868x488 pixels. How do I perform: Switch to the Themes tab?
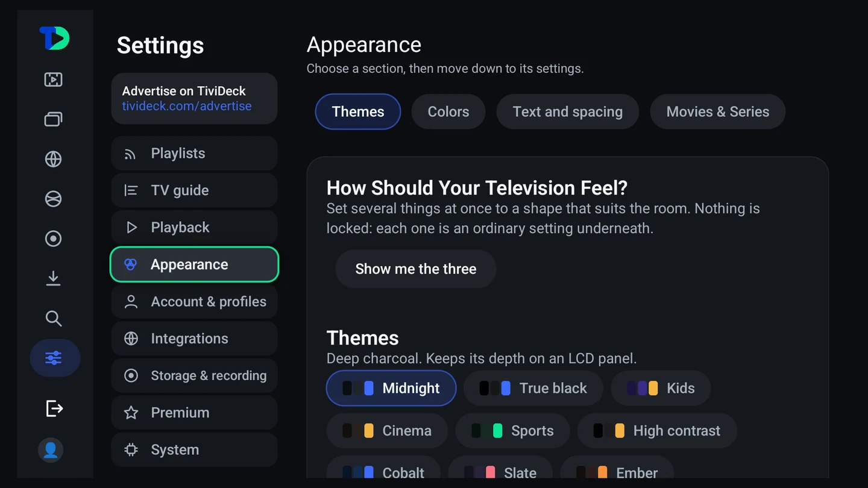click(358, 111)
